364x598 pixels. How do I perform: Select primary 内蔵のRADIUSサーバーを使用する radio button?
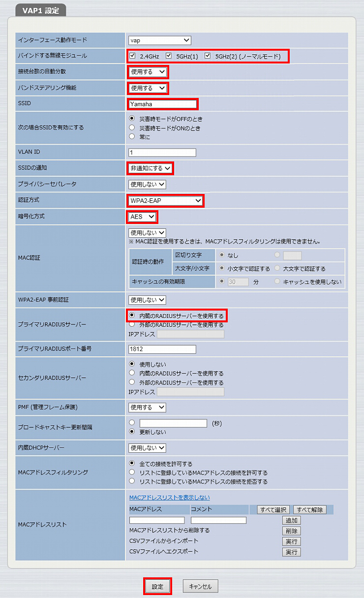pyautogui.click(x=132, y=315)
